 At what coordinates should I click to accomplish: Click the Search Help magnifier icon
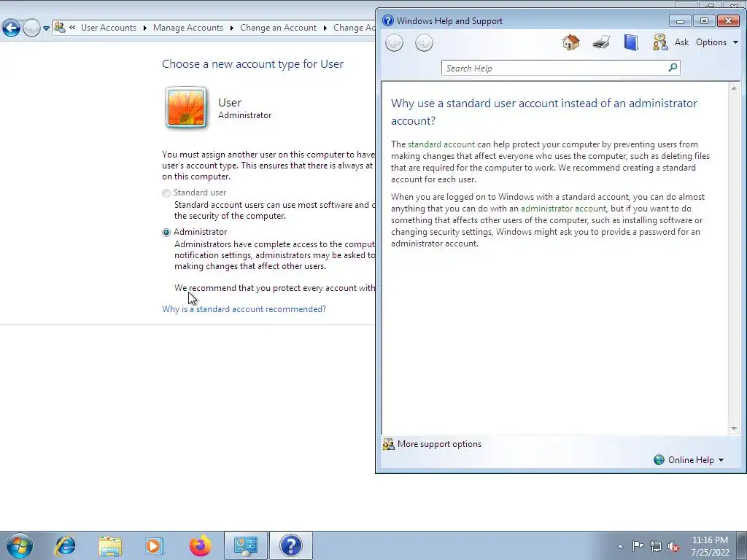673,68
